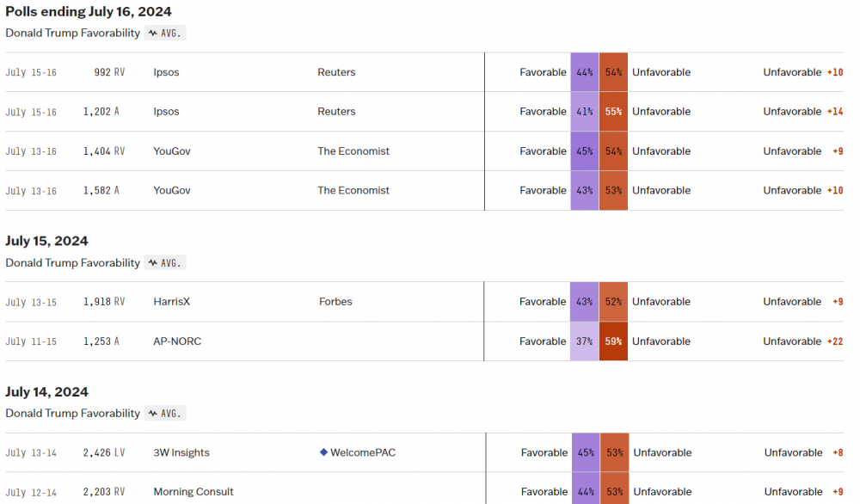The image size is (860, 504).
Task: Open the HarrisX pollster link
Action: pyautogui.click(x=172, y=302)
